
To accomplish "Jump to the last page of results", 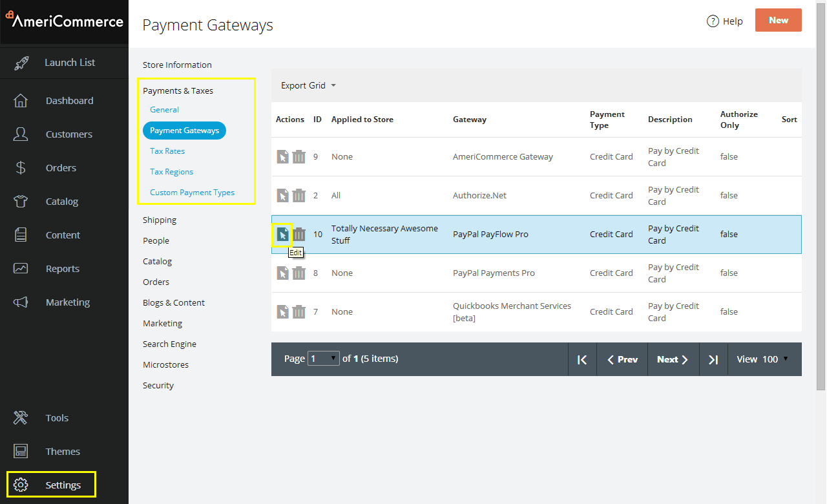I will point(713,359).
